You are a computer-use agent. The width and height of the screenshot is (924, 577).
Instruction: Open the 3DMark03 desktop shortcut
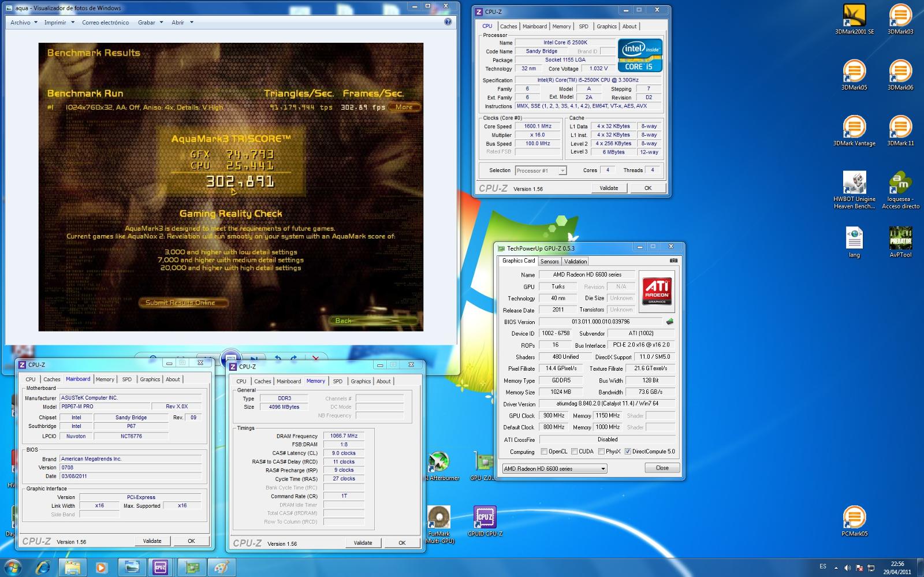click(900, 19)
